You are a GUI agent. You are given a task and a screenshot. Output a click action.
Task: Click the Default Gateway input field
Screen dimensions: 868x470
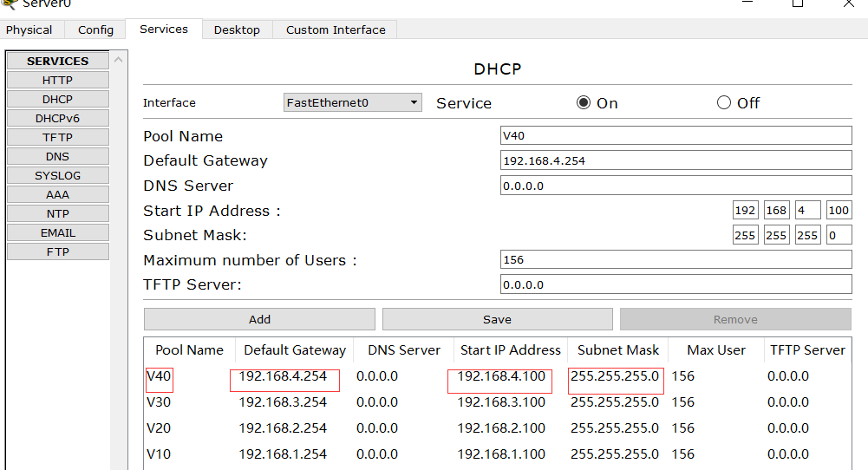tap(675, 160)
